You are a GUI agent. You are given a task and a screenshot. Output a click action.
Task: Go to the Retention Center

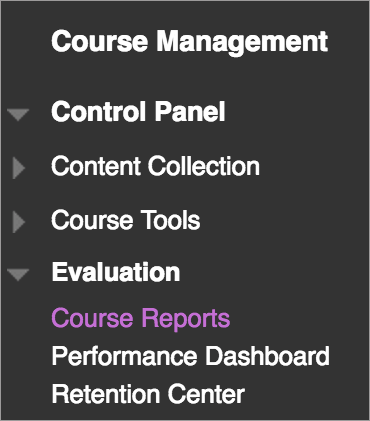(x=148, y=394)
